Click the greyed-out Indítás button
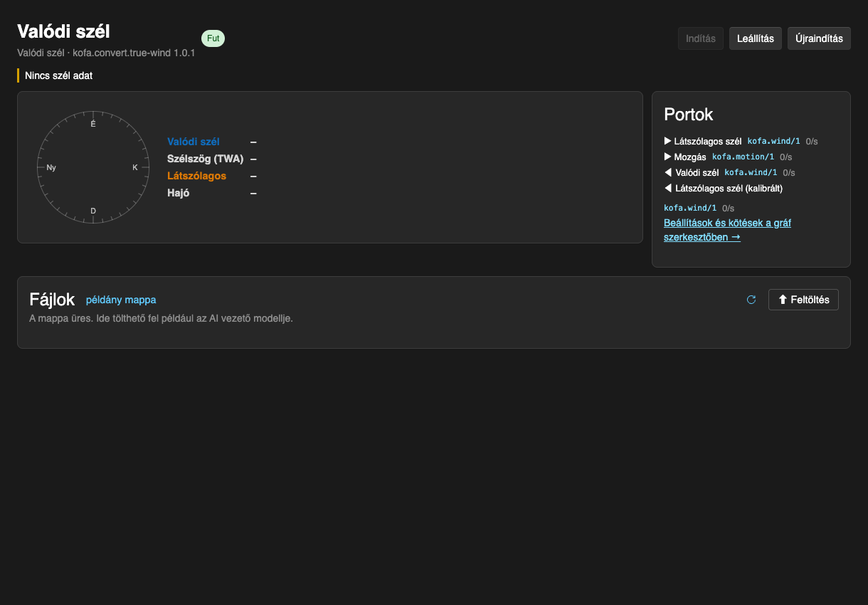The image size is (868, 605). pyautogui.click(x=701, y=38)
